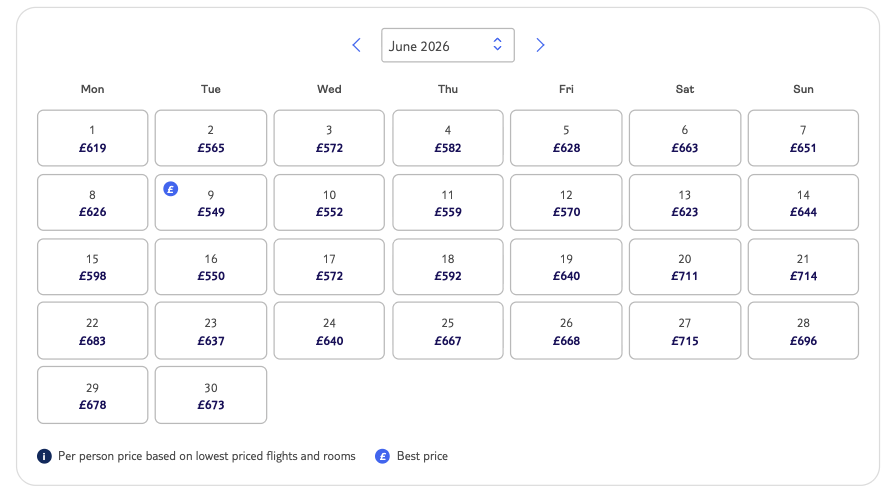This screenshot has height=496, width=892.
Task: Pick Sunday 7 June for £651
Action: [803, 138]
